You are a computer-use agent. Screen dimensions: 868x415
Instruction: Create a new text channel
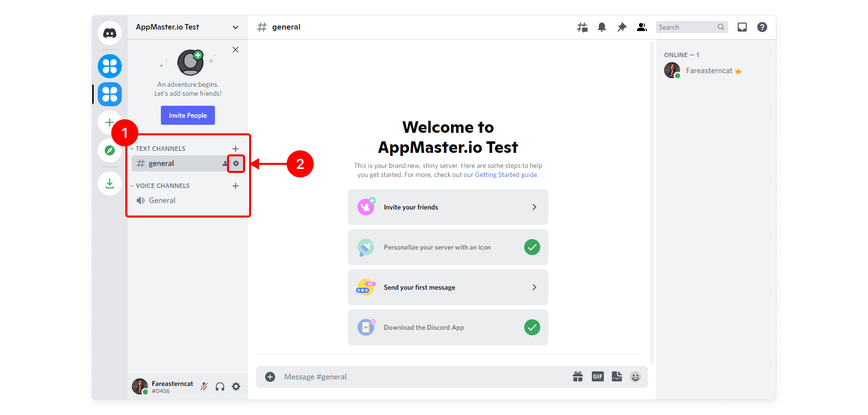point(236,149)
